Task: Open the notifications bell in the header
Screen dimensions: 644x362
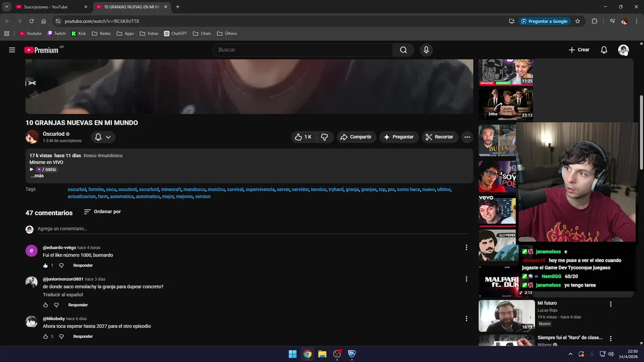Action: (604, 50)
